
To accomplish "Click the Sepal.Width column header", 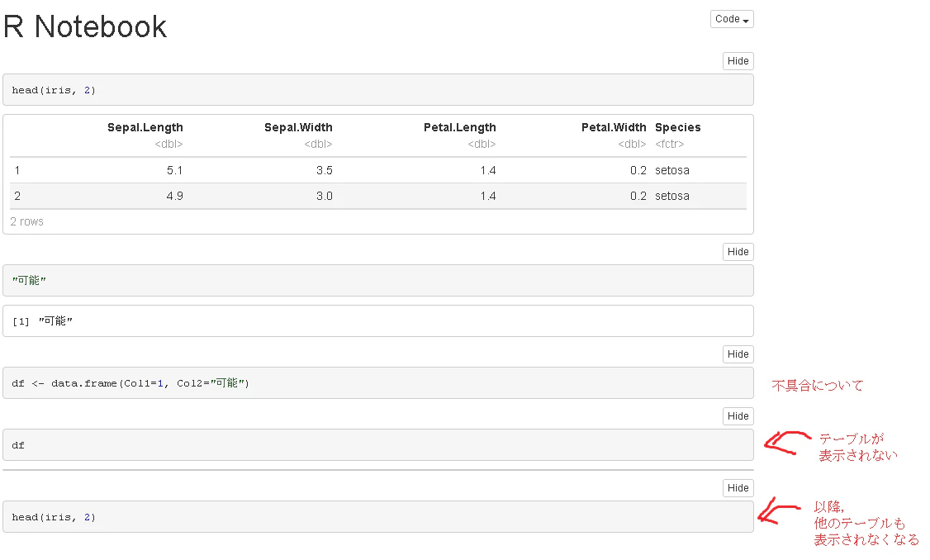I will (298, 127).
